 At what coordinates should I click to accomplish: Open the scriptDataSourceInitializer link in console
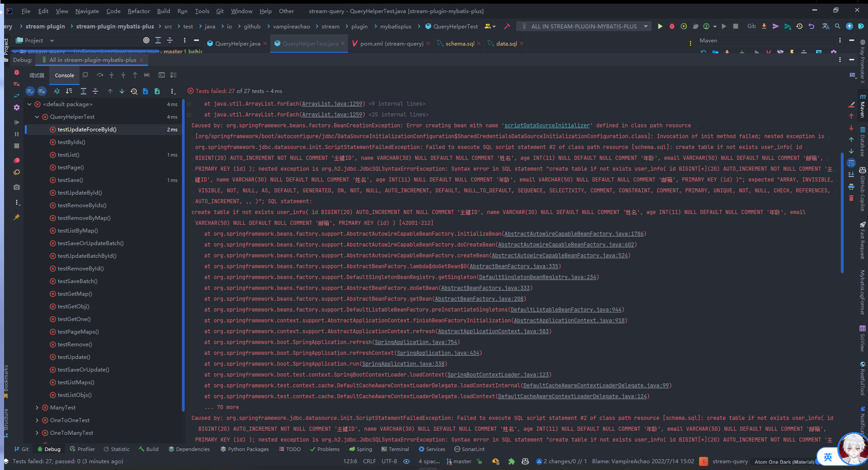[546, 126]
